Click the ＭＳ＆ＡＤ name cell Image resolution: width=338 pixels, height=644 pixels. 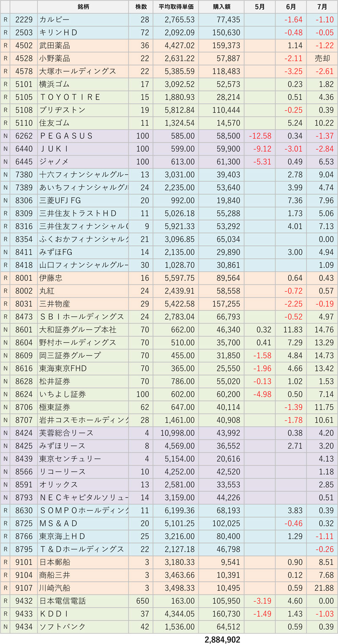[83, 523]
